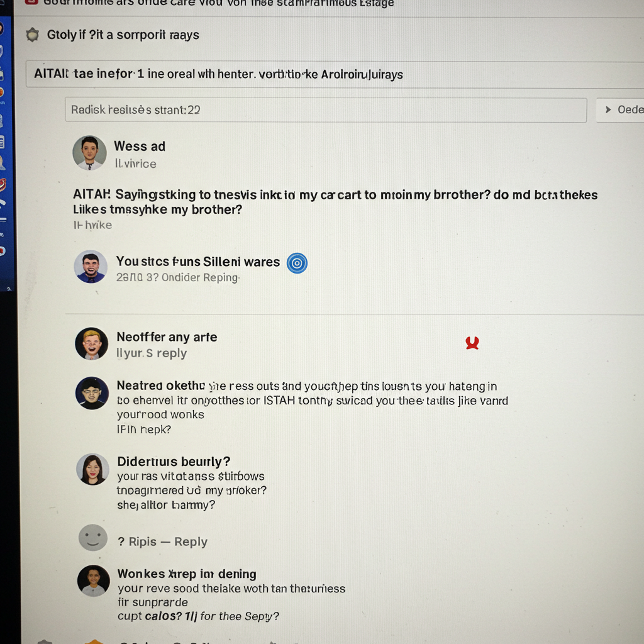Screen dimensions: 644x644
Task: Open the 'Neoffer any arte' commenter avatar
Action: click(x=92, y=344)
